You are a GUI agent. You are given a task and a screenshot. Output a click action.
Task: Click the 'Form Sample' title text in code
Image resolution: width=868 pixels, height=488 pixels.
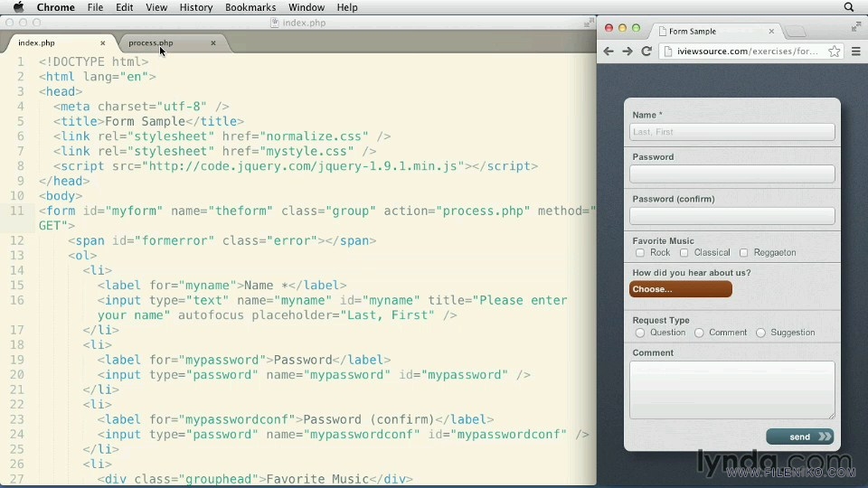click(x=145, y=121)
